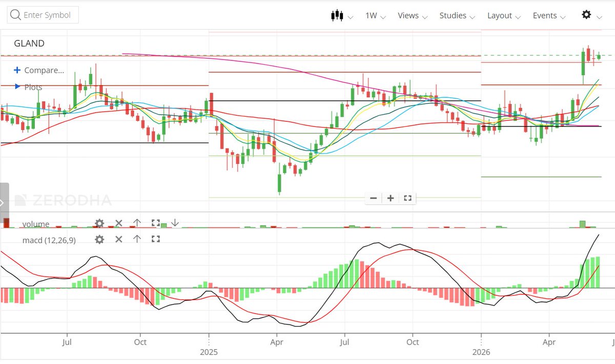This screenshot has height=364, width=615.
Task: Open the Events dropdown menu
Action: click(x=549, y=15)
